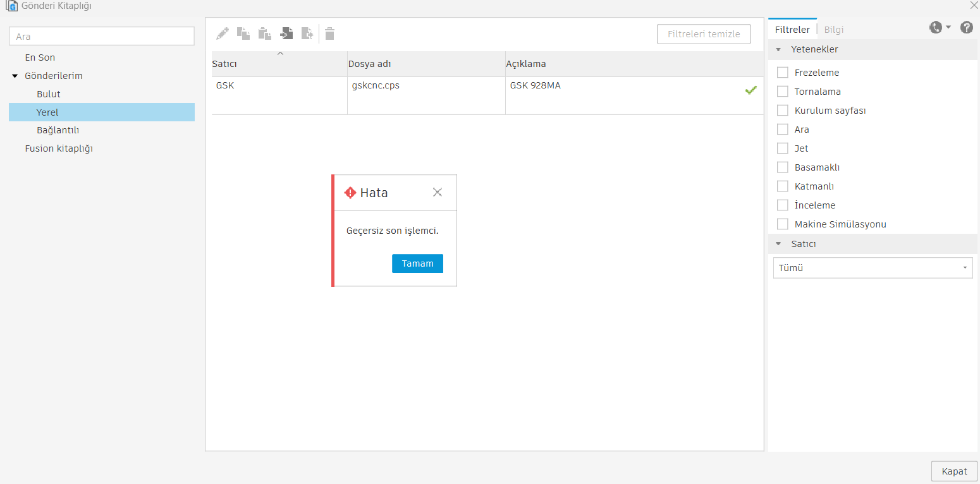This screenshot has height=484, width=980.
Task: Click the Ara search field
Action: click(x=102, y=36)
